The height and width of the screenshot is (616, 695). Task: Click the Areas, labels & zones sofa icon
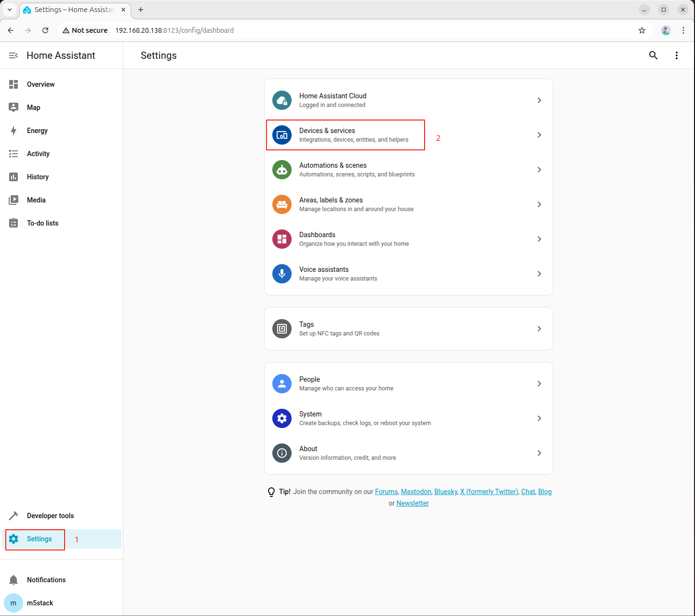click(282, 204)
